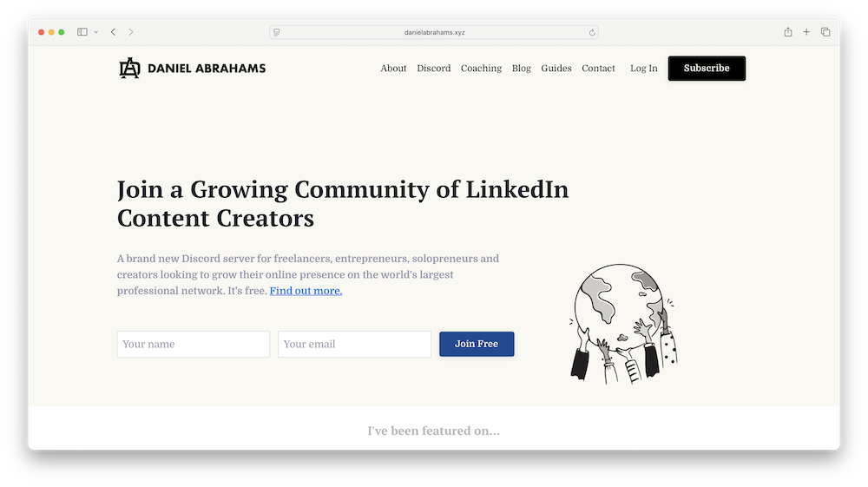Follow the Find out more link
The height and width of the screenshot is (487, 868).
click(x=306, y=291)
